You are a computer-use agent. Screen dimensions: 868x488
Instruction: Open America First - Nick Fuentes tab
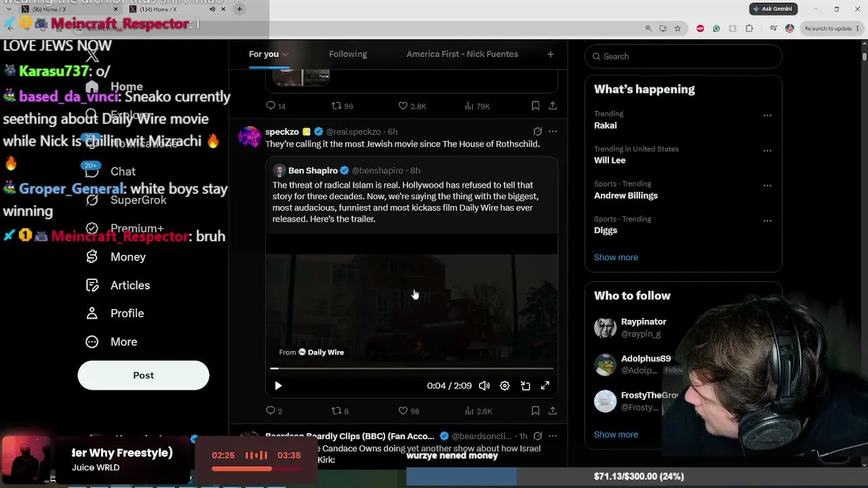coord(462,54)
